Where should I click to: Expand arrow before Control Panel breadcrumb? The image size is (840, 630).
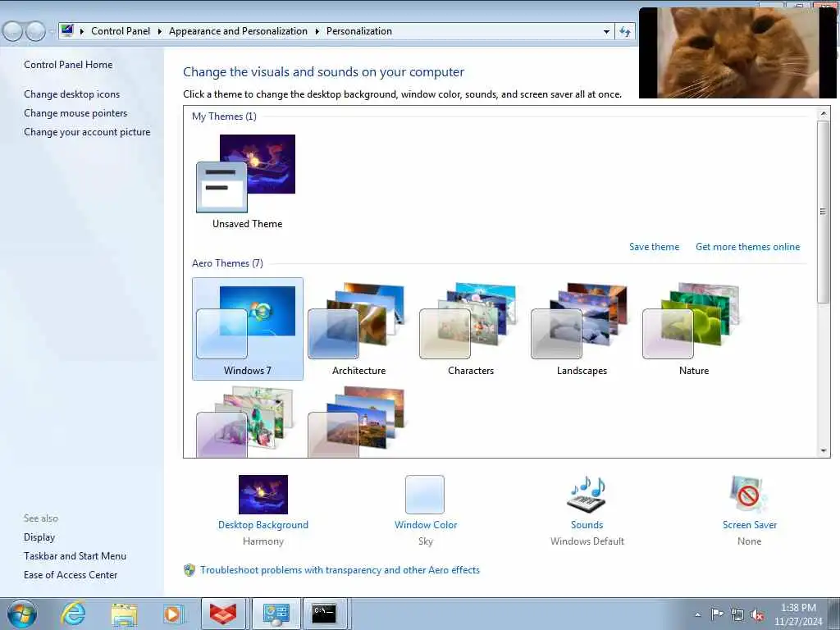click(x=82, y=32)
